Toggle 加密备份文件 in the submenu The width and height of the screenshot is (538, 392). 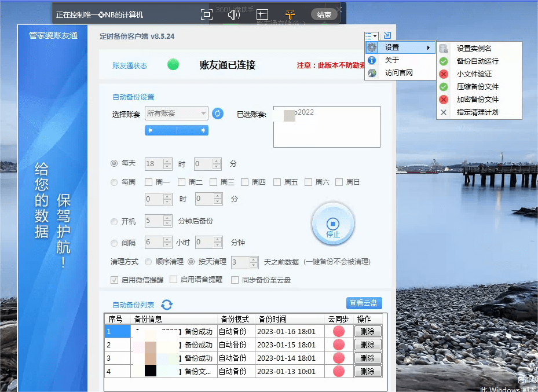point(480,100)
